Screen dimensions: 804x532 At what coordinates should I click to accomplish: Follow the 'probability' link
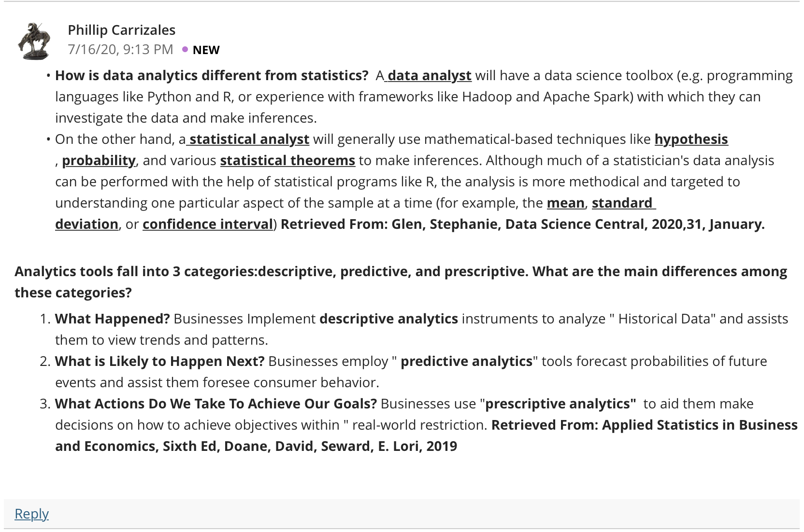coord(99,161)
